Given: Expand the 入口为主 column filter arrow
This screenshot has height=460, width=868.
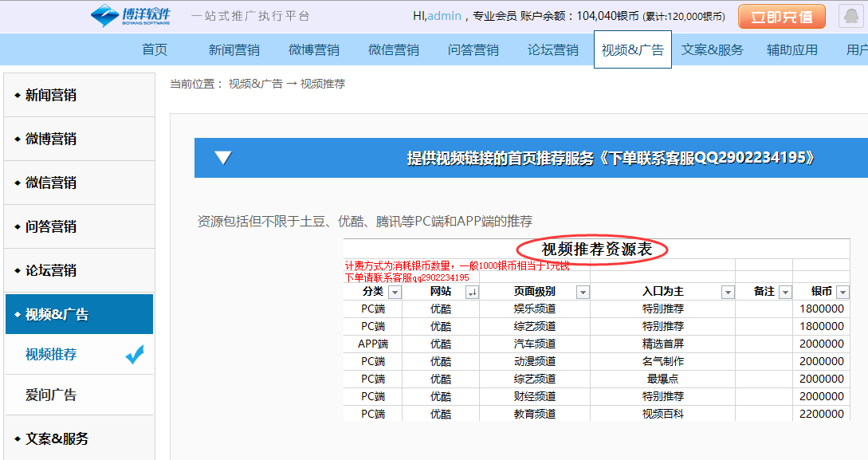Looking at the screenshot, I should [x=727, y=293].
